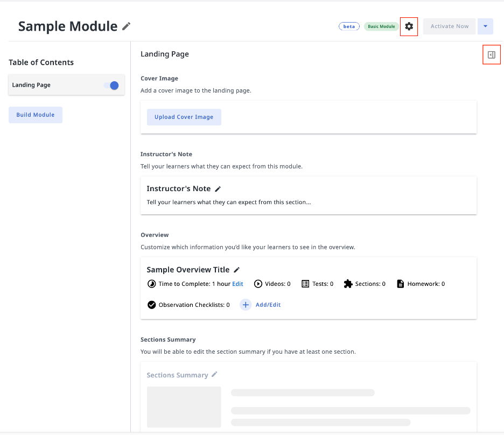Screen dimensions: 504x435
Task: Edit Sample Overview Title pencil icon
Action: 236,270
